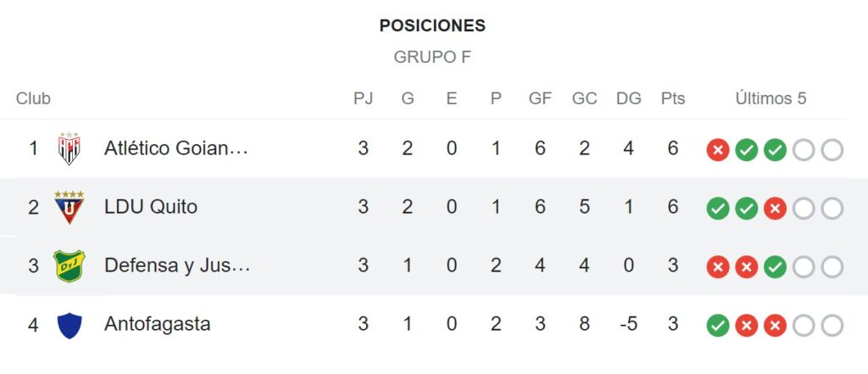Click the Antofagasta blue shield crest

click(x=70, y=325)
